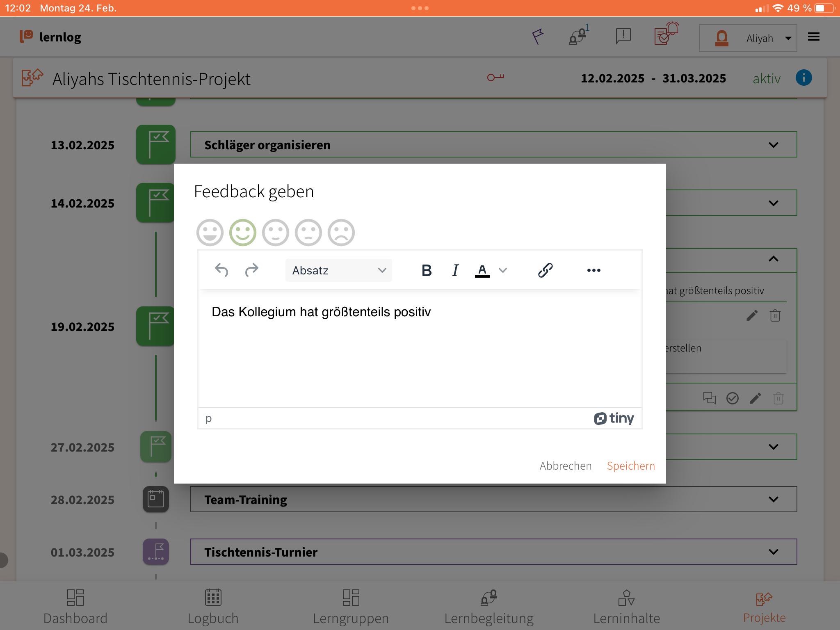Show more editor toolbar options
Image resolution: width=840 pixels, height=630 pixels.
tap(593, 270)
